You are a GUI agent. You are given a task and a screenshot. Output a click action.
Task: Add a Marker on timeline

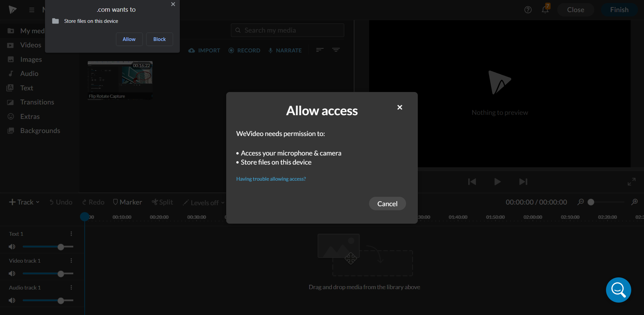coord(127,202)
